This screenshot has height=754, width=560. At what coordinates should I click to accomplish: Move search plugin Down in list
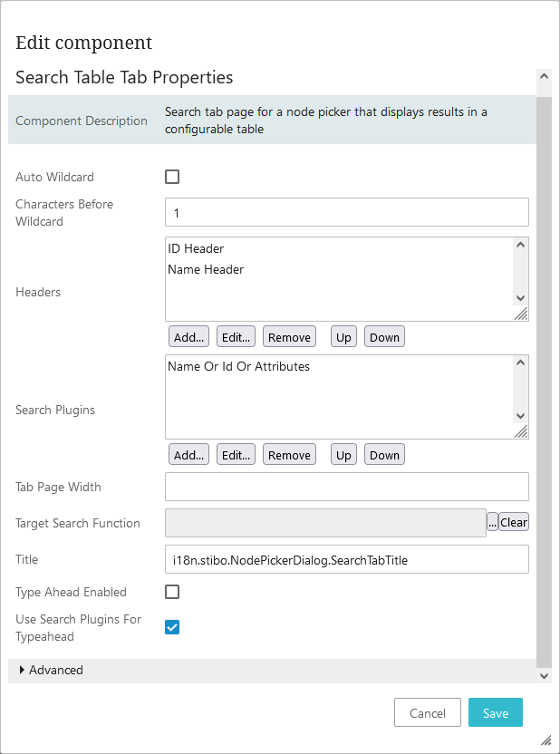[x=384, y=455]
